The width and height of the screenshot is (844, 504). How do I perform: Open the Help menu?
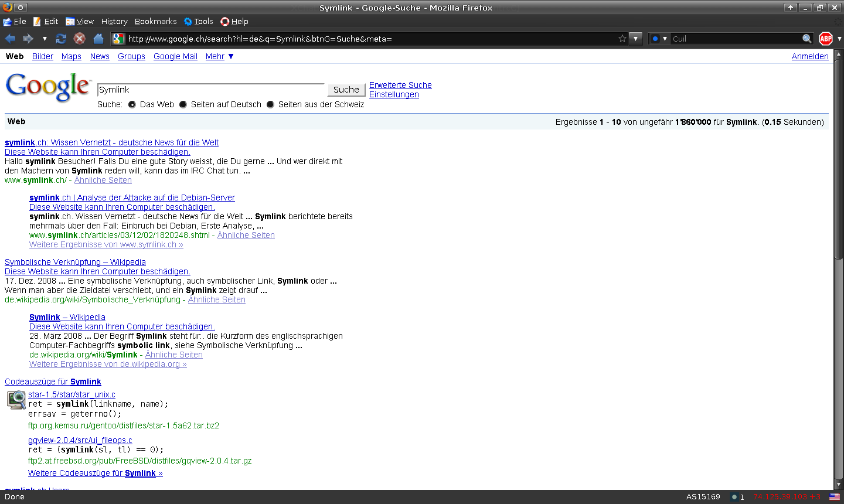click(x=234, y=22)
